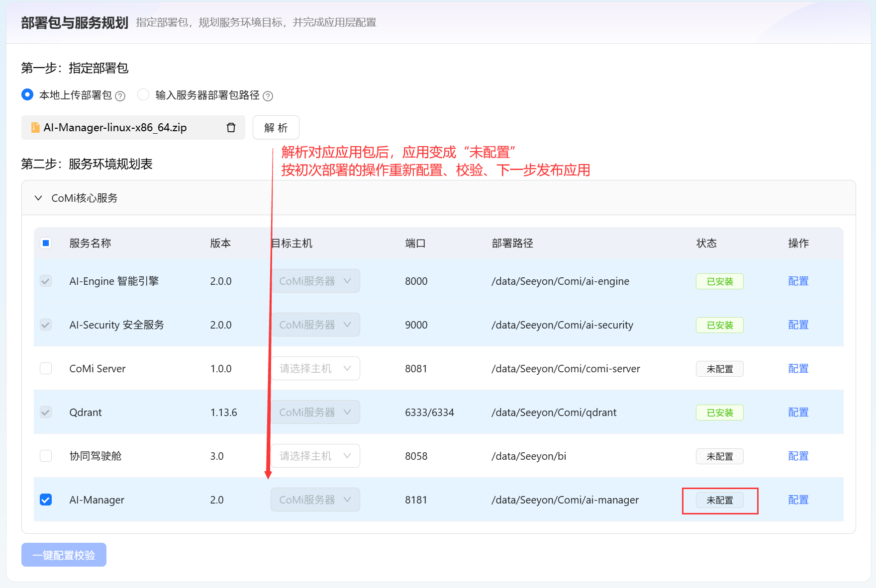Click port 8000 cell
Image resolution: width=876 pixels, height=588 pixels.
pyautogui.click(x=416, y=281)
